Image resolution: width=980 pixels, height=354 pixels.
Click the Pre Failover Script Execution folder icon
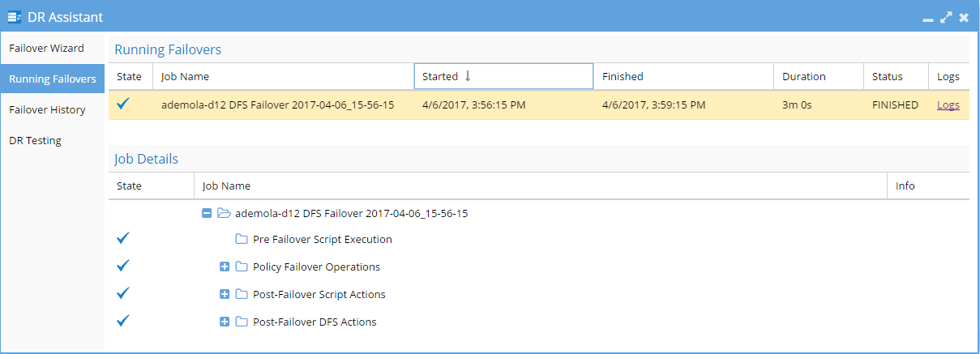[242, 240]
